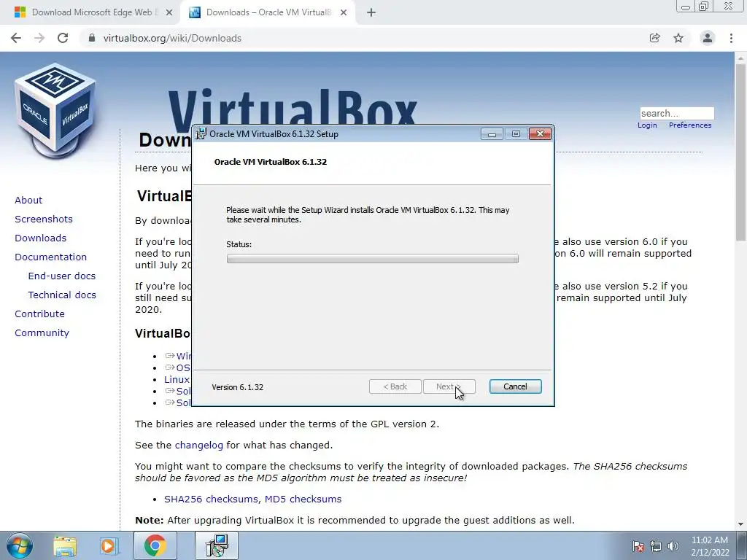Close the VirtualBox Setup dialog
This screenshot has width=747, height=560.
point(540,134)
